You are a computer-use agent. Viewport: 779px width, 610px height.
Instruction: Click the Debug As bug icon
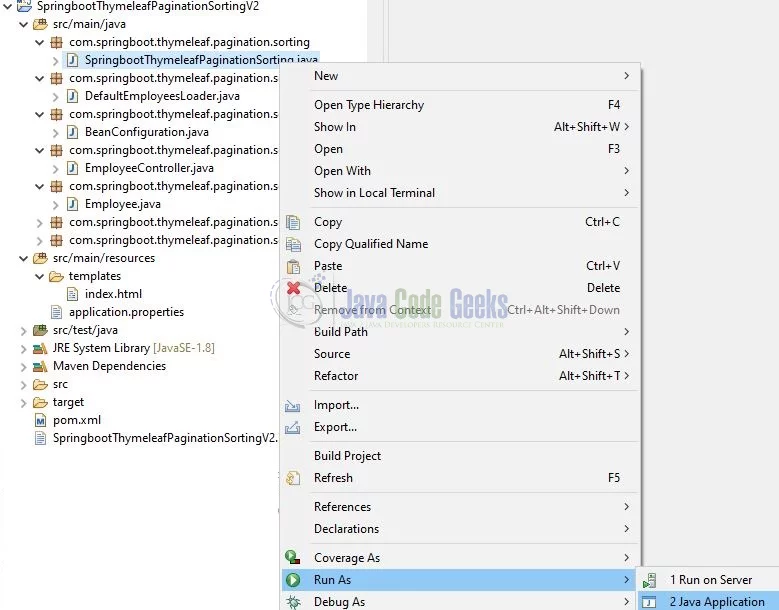(293, 602)
